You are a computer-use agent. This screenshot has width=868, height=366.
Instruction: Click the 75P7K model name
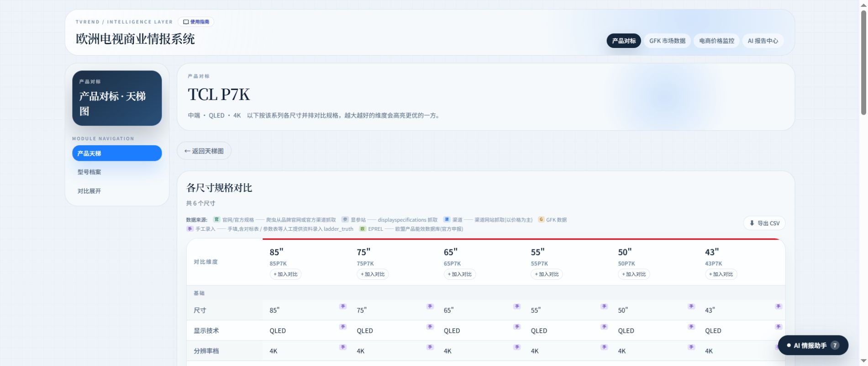(365, 264)
